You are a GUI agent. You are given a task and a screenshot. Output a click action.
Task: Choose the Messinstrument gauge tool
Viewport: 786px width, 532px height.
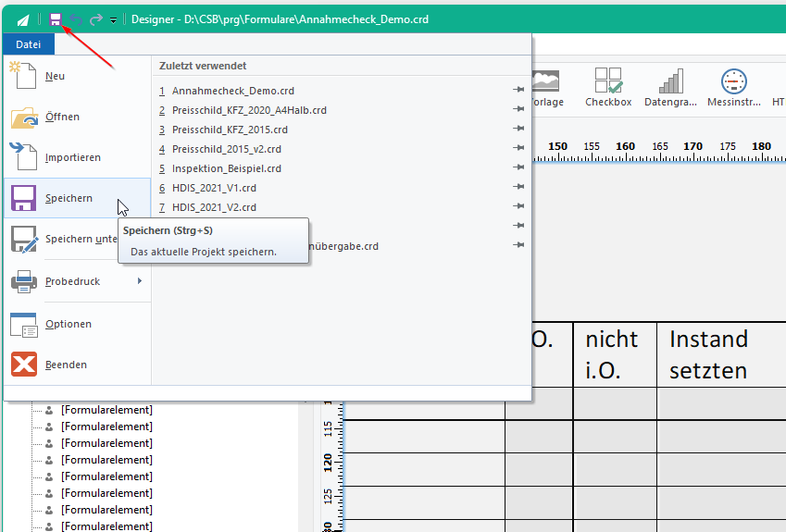point(734,87)
